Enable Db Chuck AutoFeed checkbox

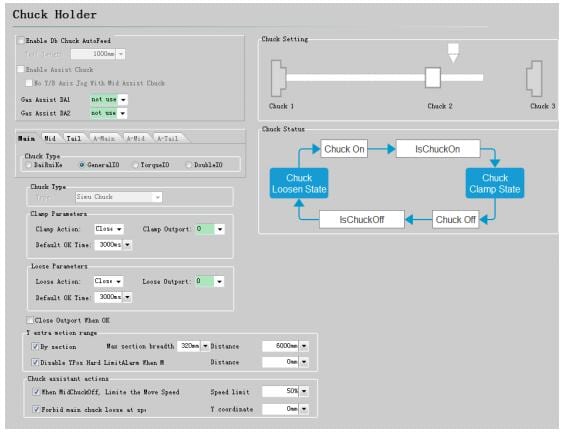22,41
